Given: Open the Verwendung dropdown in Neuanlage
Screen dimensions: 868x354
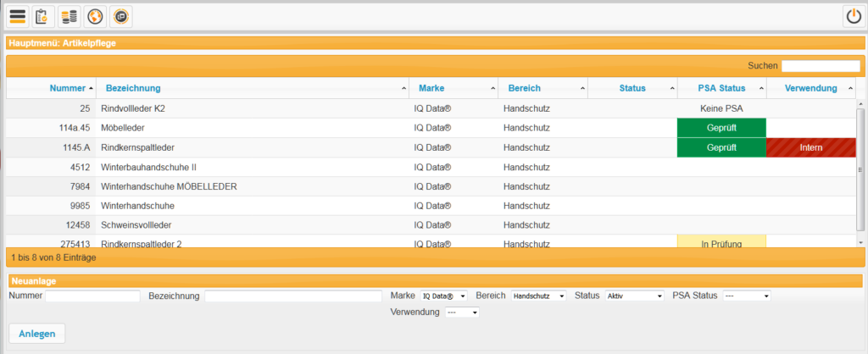Looking at the screenshot, I should (462, 313).
